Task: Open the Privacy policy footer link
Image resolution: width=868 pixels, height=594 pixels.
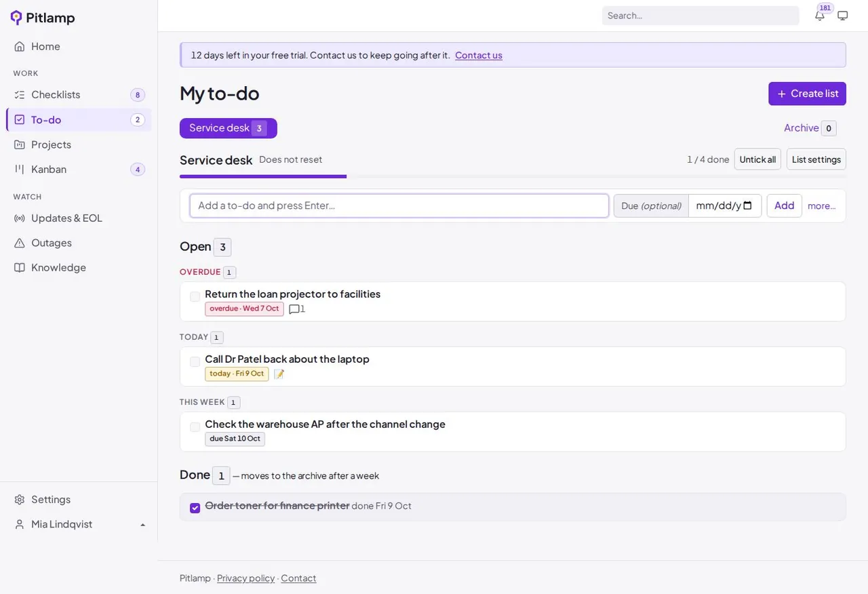Action: coord(246,578)
